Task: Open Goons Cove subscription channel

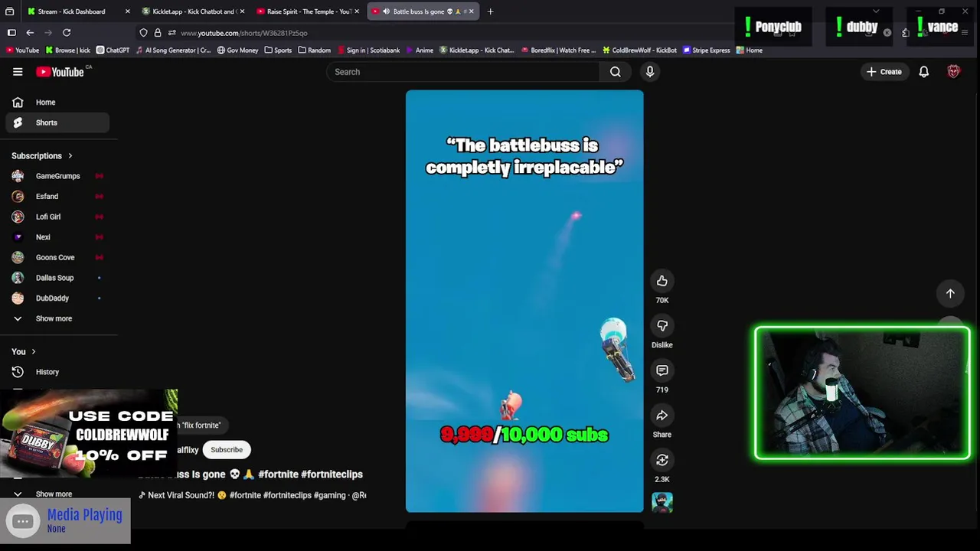Action: (57, 258)
